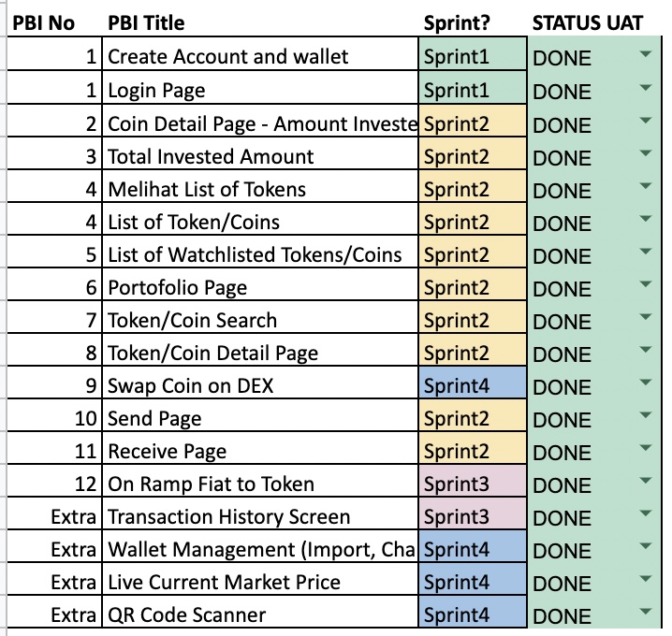Click the Live Current Market Price cell
The width and height of the screenshot is (672, 636).
260,582
